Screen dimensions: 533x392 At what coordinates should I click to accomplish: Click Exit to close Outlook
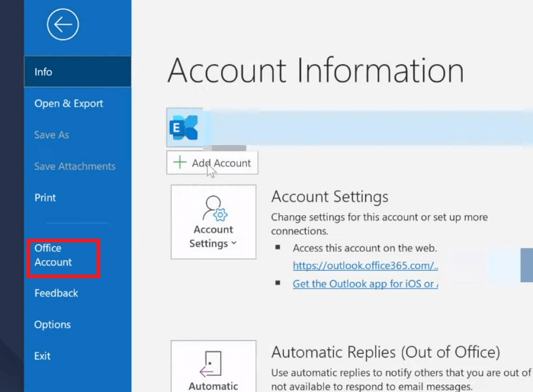[43, 356]
